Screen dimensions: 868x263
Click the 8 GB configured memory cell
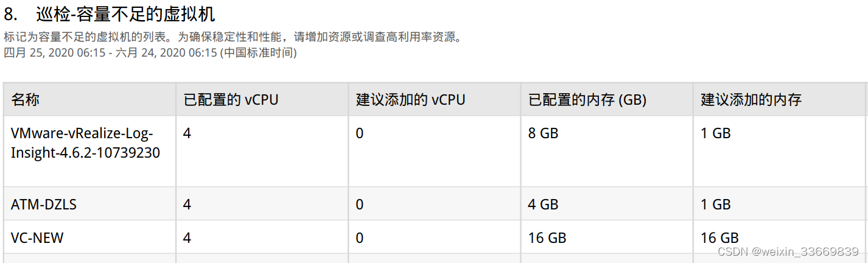[x=543, y=133]
